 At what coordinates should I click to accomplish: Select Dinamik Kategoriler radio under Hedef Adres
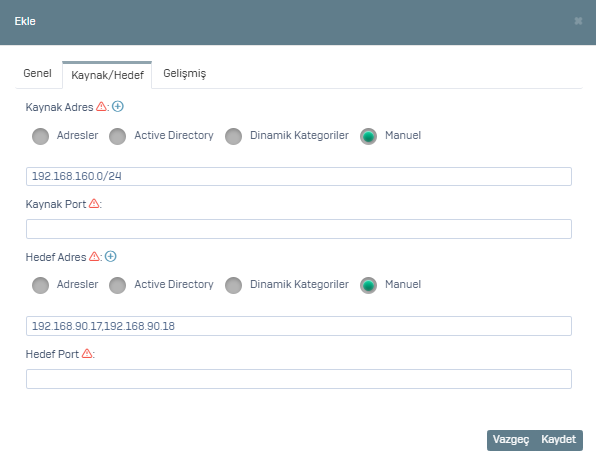(233, 285)
